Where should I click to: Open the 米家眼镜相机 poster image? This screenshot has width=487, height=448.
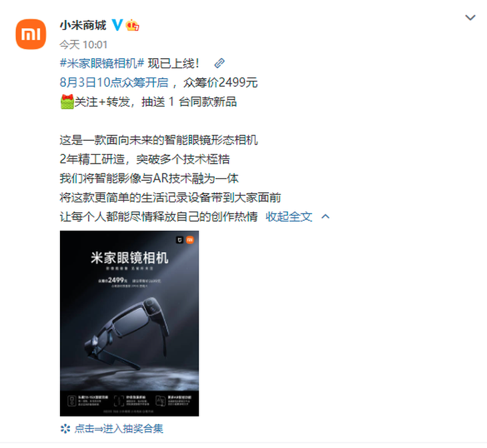[x=129, y=323]
